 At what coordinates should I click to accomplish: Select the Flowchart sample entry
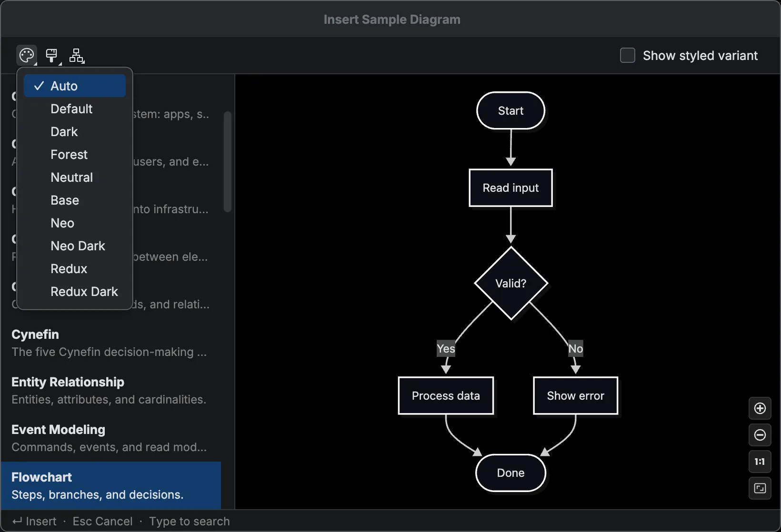111,486
